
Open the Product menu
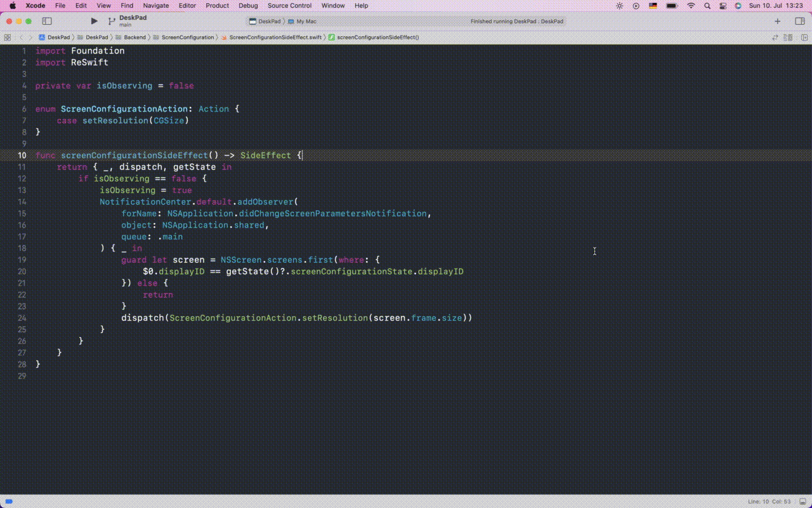pos(217,6)
